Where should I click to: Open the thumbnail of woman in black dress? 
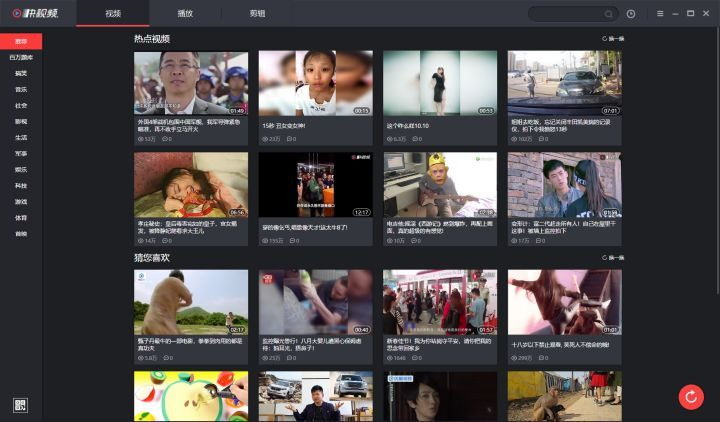coord(440,83)
